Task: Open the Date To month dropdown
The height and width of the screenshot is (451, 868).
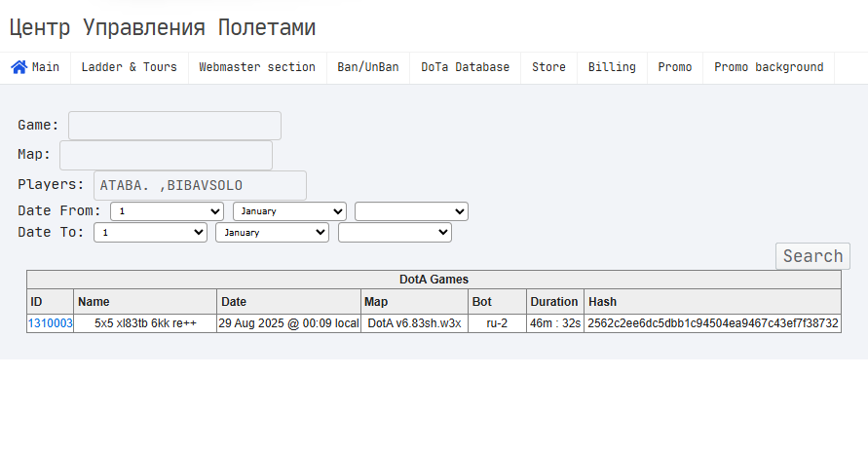Action: (x=273, y=233)
